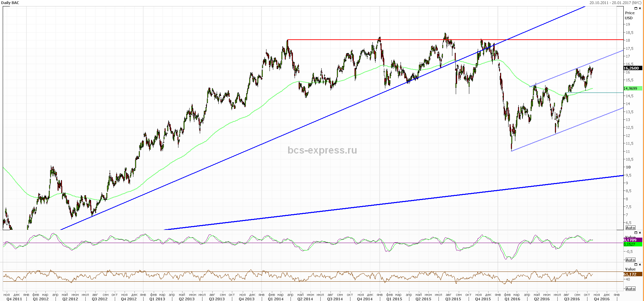Click the green 0,1527 value label
The height and width of the screenshot is (301, 644).
point(631,244)
